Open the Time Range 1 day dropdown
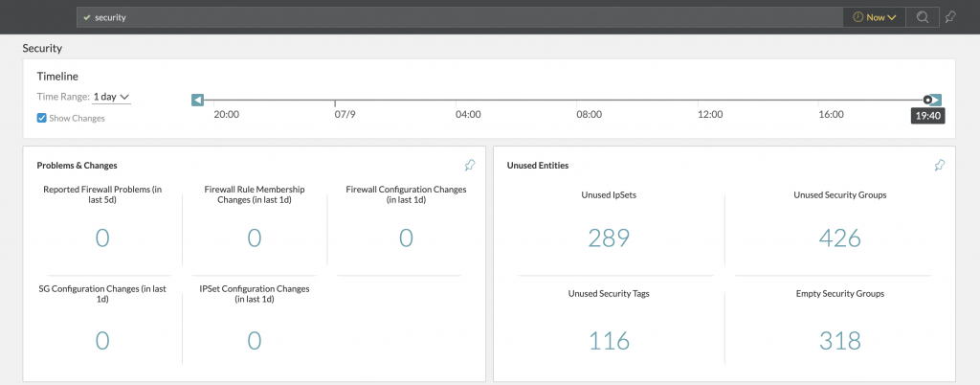This screenshot has width=980, height=385. click(x=111, y=97)
